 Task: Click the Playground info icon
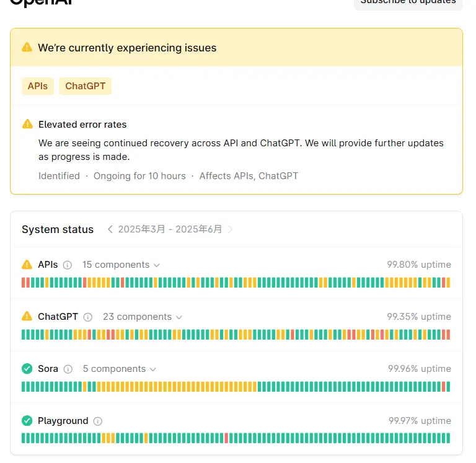tap(98, 421)
